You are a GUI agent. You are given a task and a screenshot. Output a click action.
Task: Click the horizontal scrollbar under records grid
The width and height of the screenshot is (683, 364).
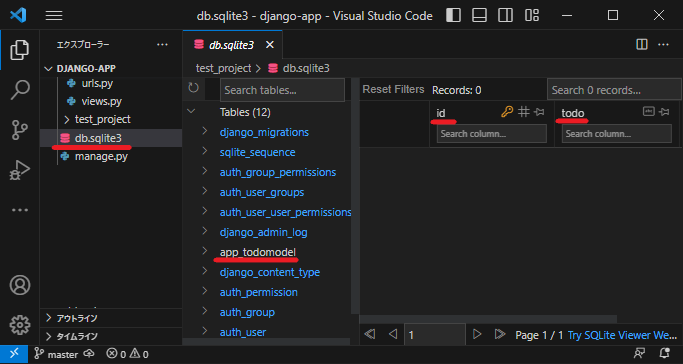pos(488,320)
